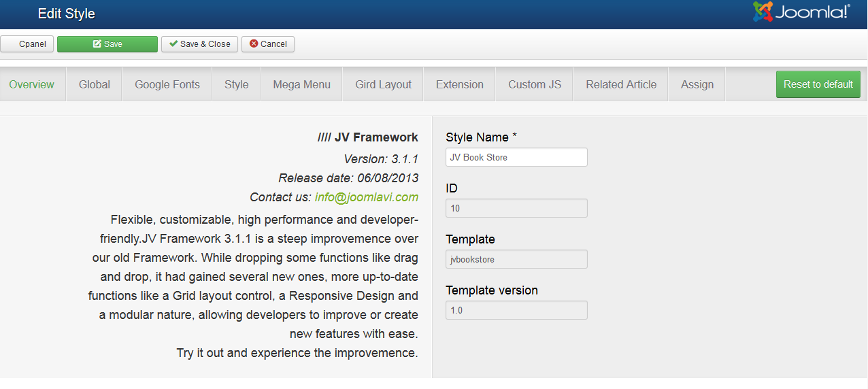This screenshot has height=389, width=868.
Task: Click the Joomla! logo
Action: 801,12
